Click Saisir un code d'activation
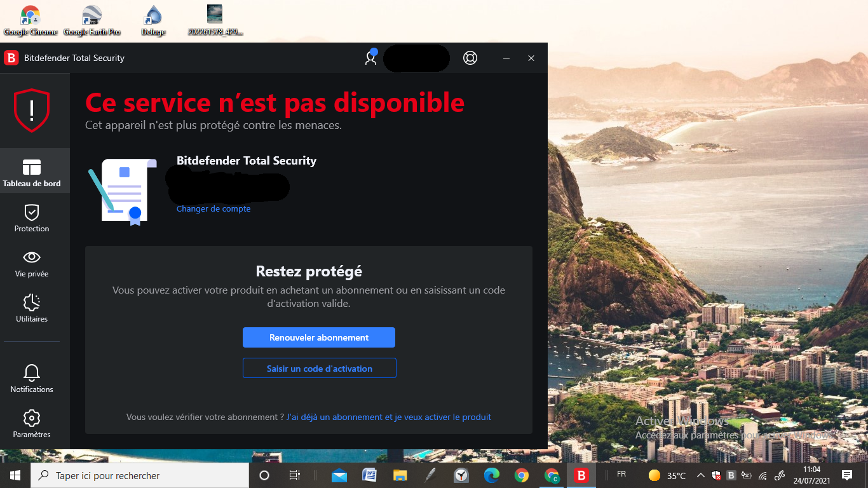 pyautogui.click(x=320, y=368)
